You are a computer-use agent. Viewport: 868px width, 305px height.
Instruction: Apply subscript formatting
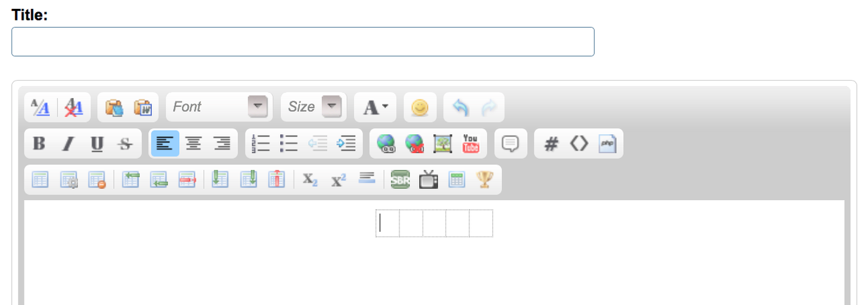coord(310,180)
